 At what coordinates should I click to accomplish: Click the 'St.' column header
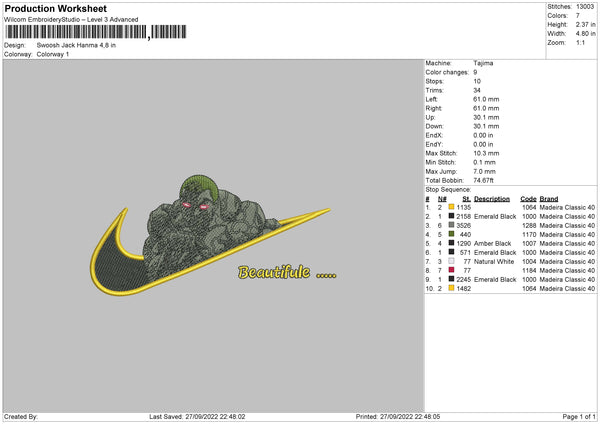(x=466, y=199)
